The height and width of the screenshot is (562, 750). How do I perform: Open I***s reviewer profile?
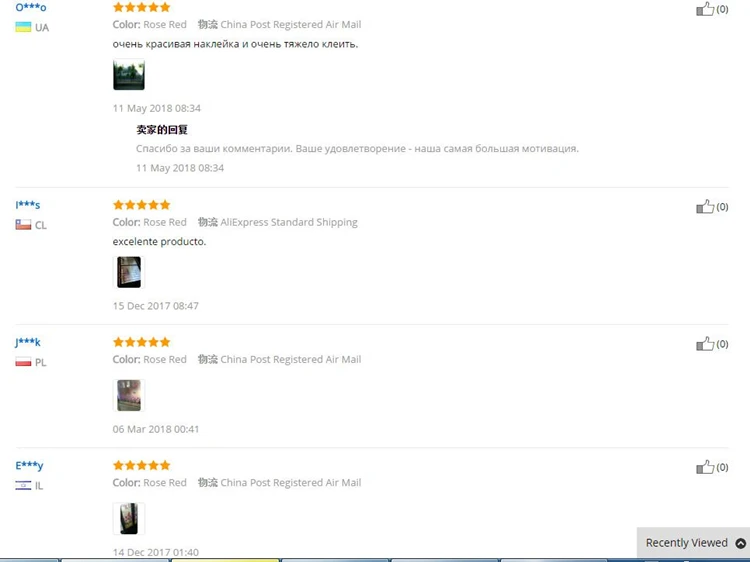[28, 205]
